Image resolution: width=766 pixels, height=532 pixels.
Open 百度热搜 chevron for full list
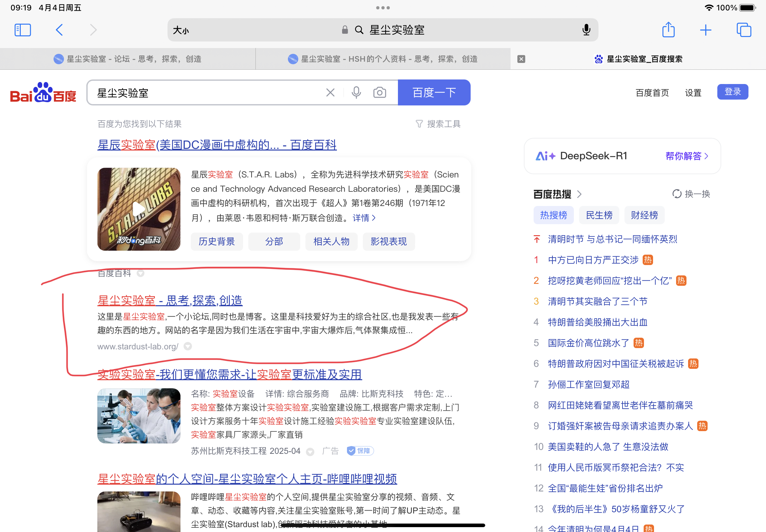[x=579, y=194]
